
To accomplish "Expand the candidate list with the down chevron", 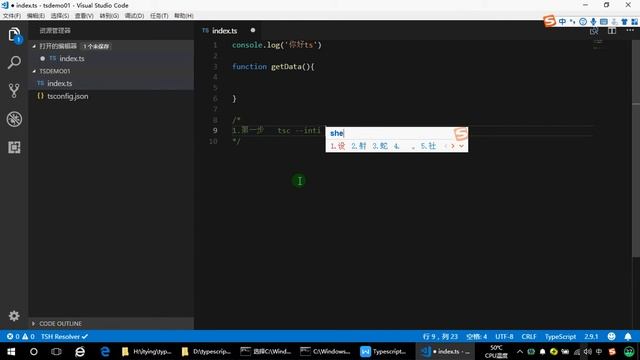I will tap(462, 146).
